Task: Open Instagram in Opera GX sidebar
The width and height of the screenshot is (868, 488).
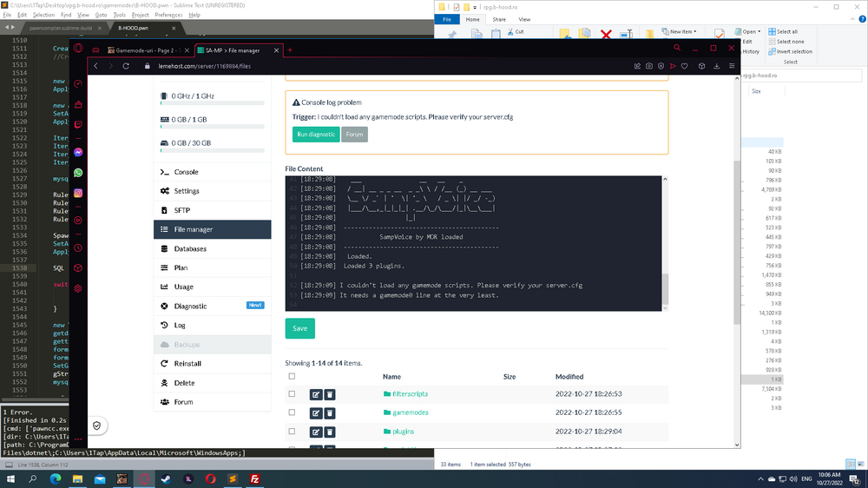Action: (78, 194)
